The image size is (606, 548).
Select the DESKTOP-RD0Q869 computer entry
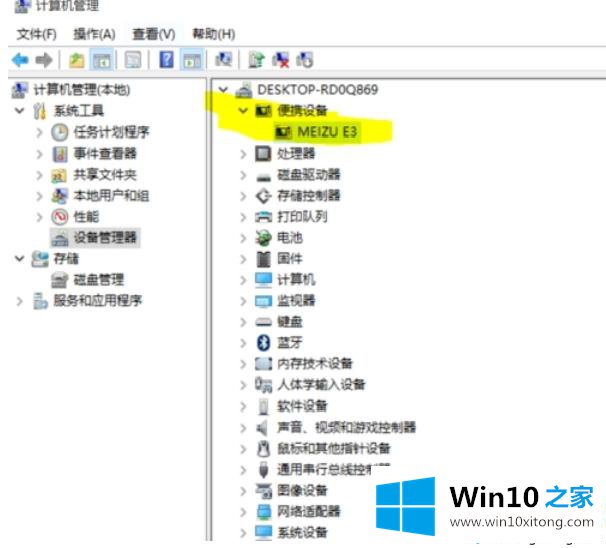click(x=318, y=90)
